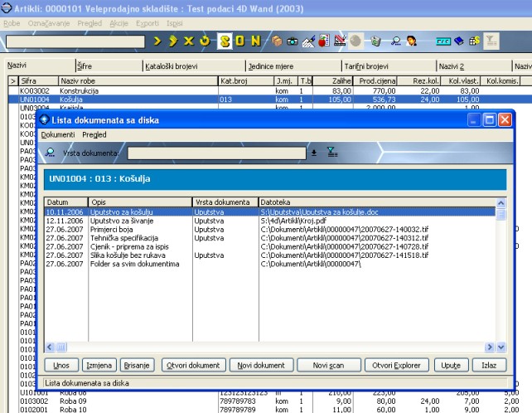Image resolution: width=532 pixels, height=413 pixels.
Task: Click the single yellow arrow toolbar icon
Action: pos(157,41)
